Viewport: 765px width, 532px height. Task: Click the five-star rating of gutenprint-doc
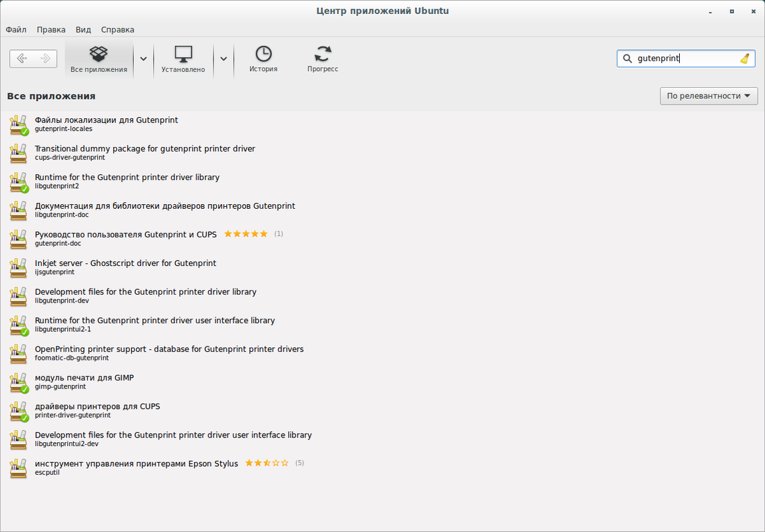pos(246,234)
